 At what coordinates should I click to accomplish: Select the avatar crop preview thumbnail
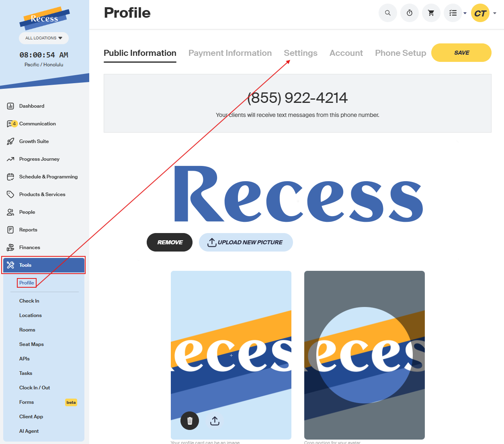[365, 355]
